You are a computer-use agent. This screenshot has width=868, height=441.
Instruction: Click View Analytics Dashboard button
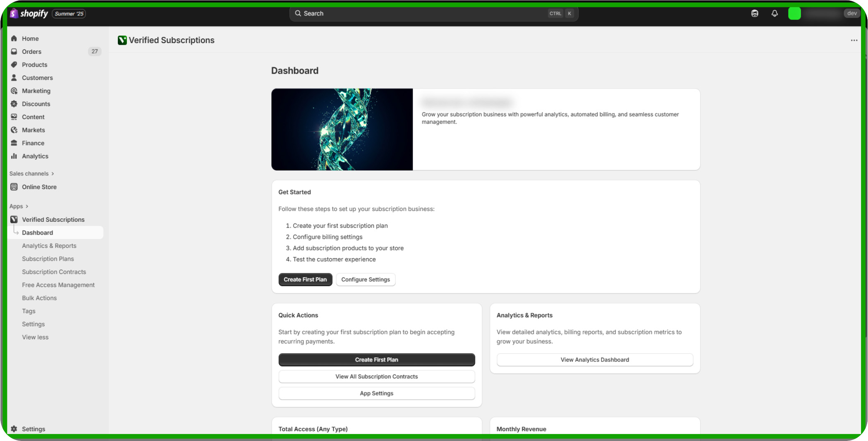click(x=595, y=360)
